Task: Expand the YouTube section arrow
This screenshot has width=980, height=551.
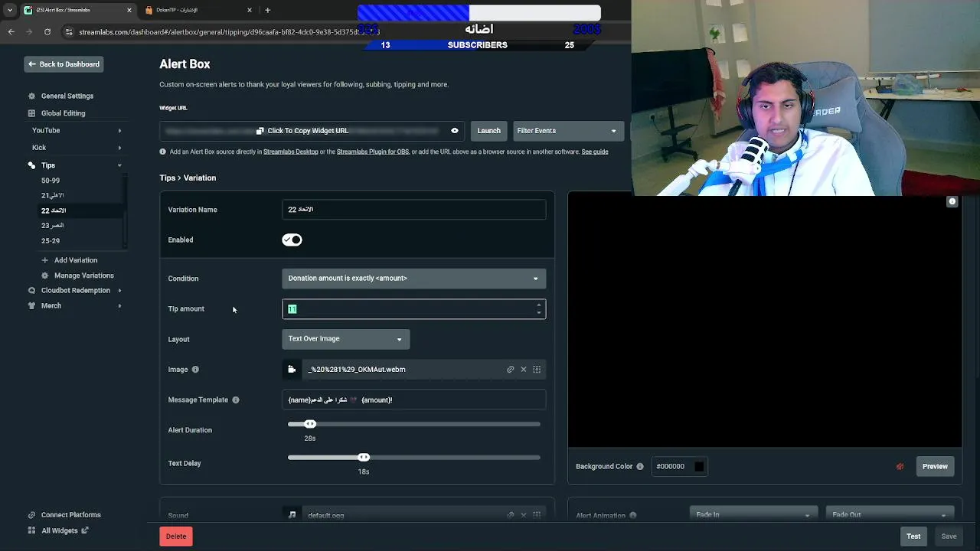Action: point(119,131)
